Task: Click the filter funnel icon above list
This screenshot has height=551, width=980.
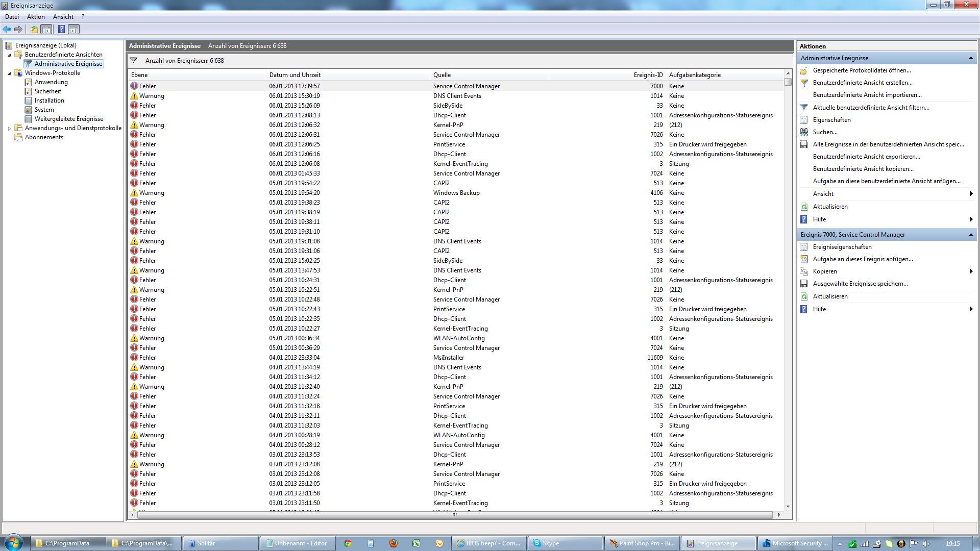Action: (x=134, y=60)
